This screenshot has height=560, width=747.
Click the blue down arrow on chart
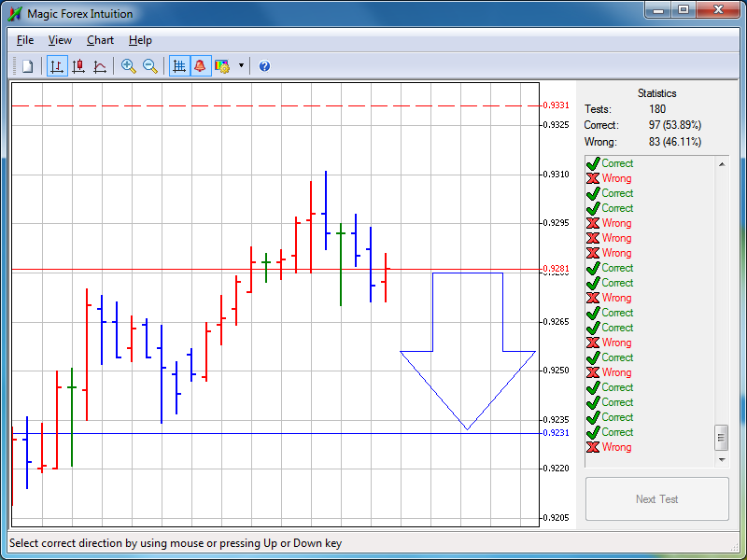click(468, 351)
